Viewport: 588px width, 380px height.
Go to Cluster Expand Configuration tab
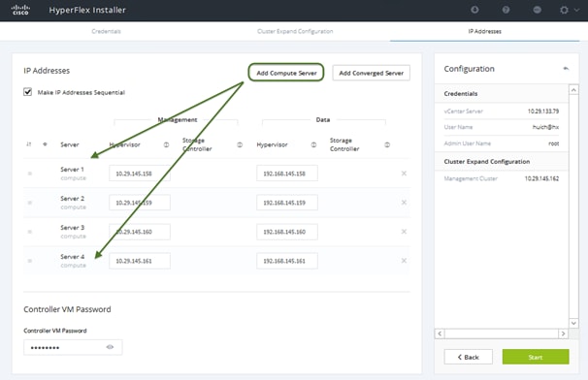coord(295,31)
